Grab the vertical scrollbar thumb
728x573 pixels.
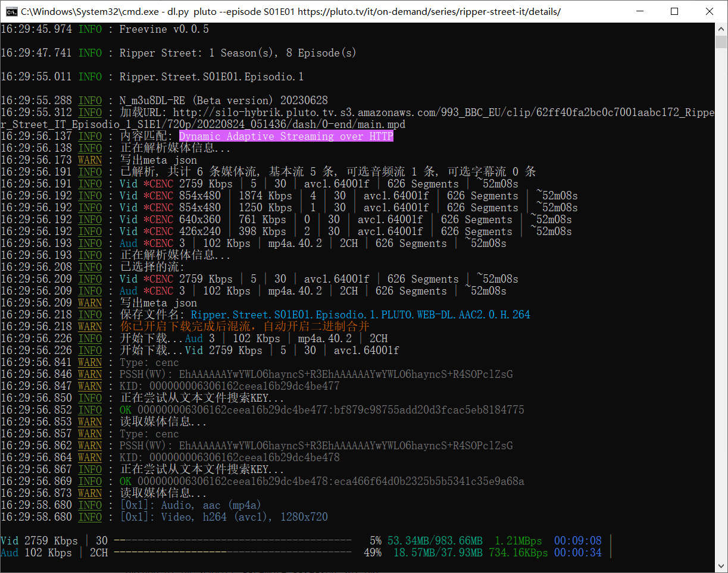(x=721, y=42)
